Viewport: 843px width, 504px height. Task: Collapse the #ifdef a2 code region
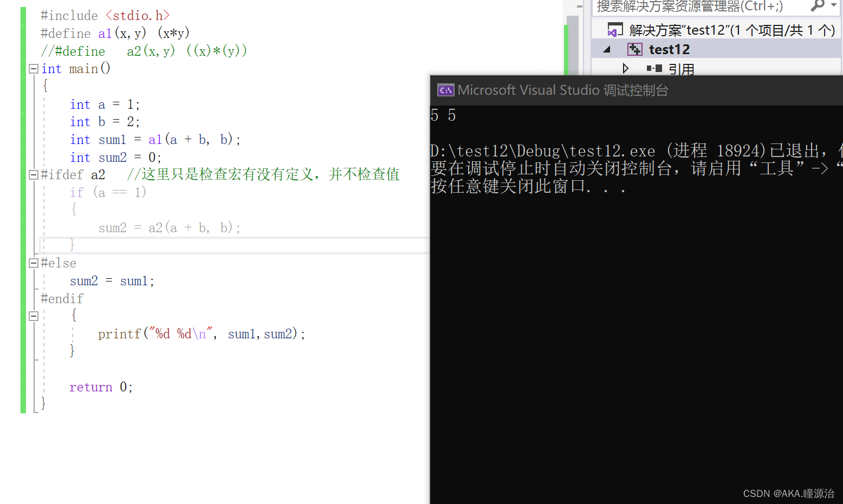click(x=33, y=174)
